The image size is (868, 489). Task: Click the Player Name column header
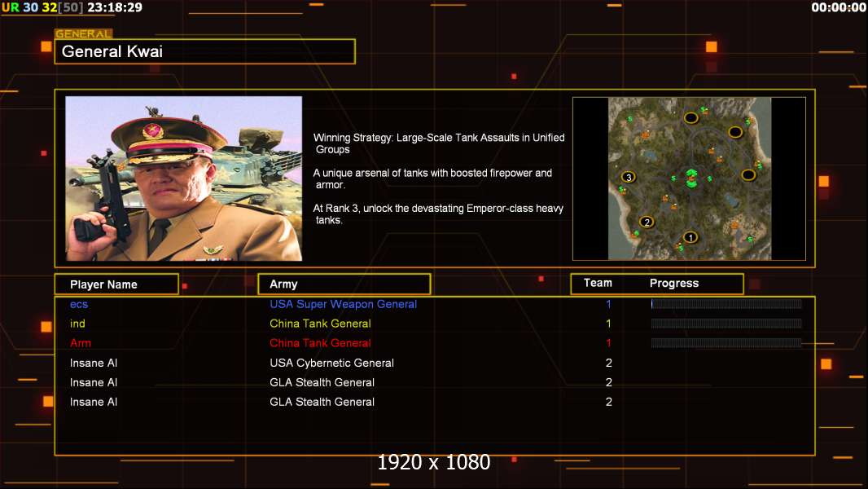[x=116, y=284]
